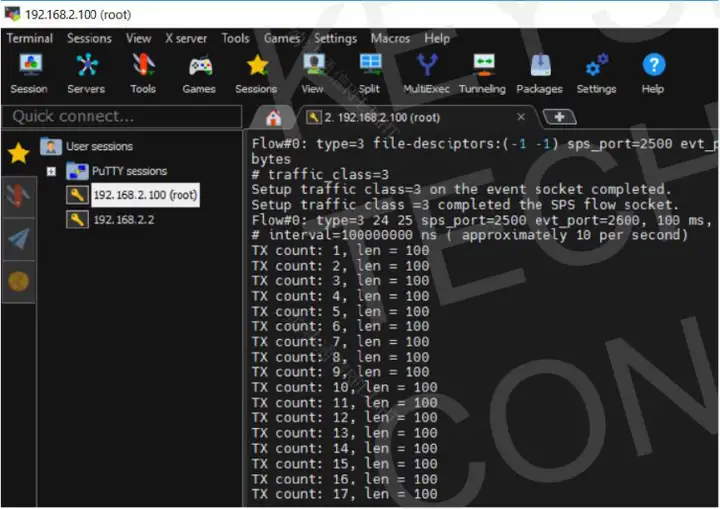The width and height of the screenshot is (720, 509).
Task: Click the PuTTY sessions folder icon
Action: pyautogui.click(x=77, y=171)
